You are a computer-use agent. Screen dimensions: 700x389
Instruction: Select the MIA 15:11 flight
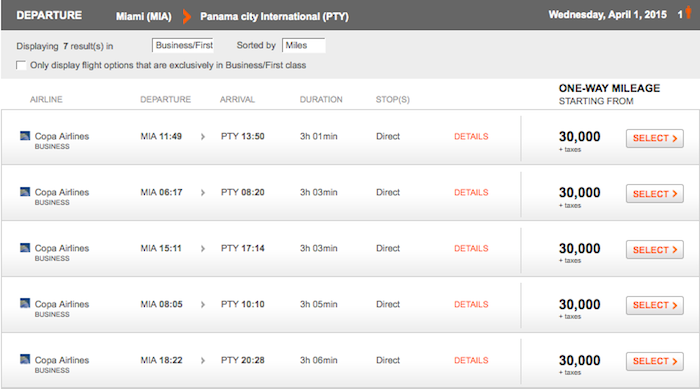654,250
